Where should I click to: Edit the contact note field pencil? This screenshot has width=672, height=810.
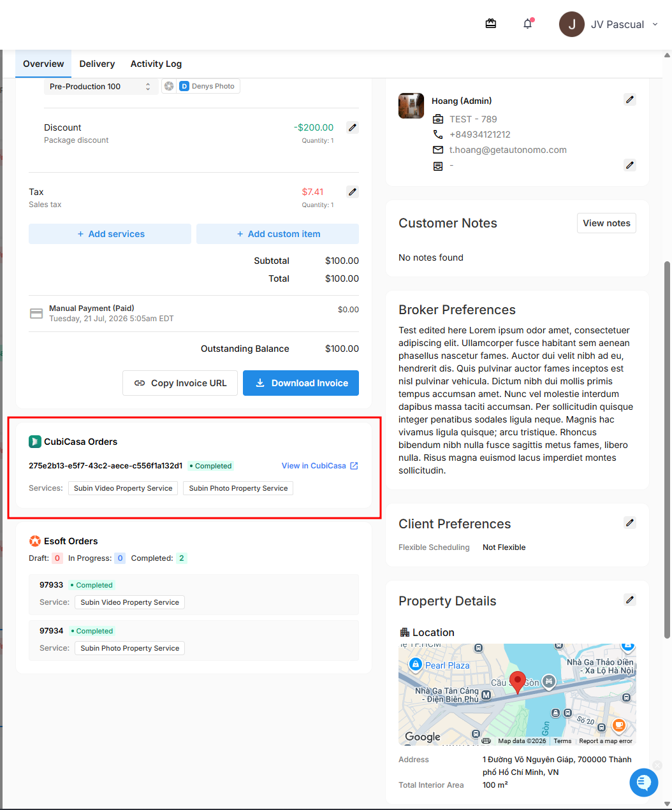click(630, 165)
